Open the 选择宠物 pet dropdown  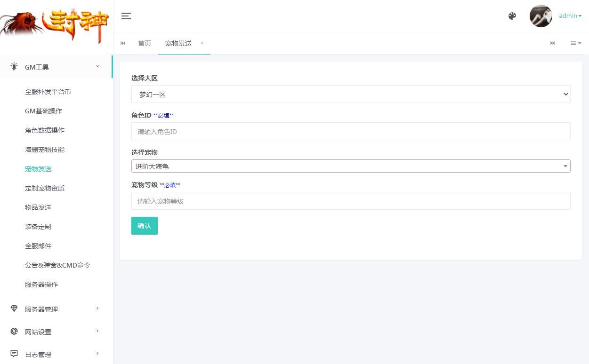[x=351, y=166]
